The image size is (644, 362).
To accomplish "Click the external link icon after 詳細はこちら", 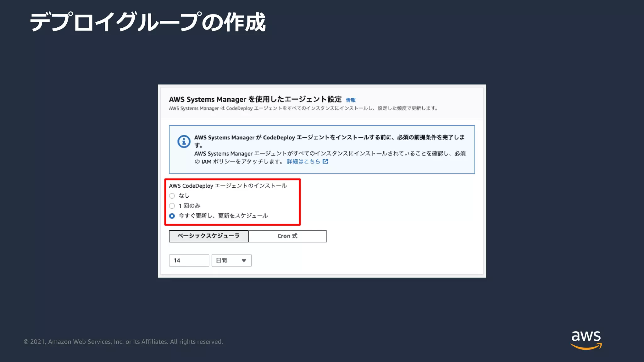I will (x=325, y=162).
